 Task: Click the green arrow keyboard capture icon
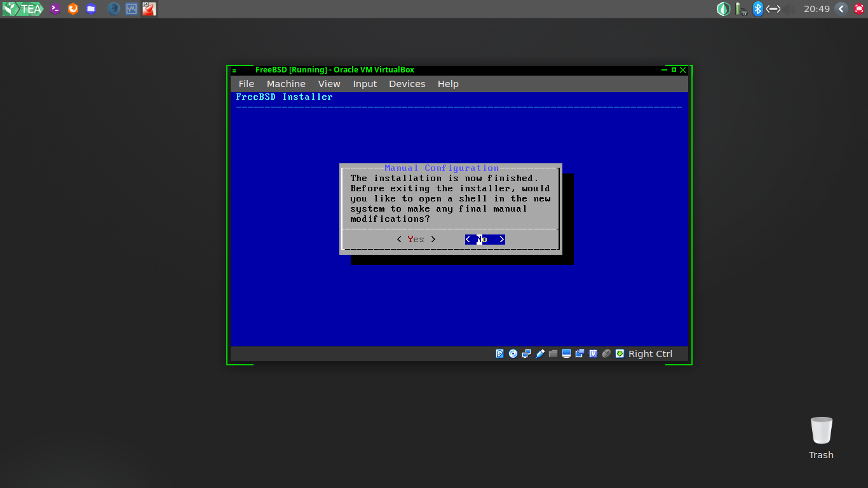620,354
